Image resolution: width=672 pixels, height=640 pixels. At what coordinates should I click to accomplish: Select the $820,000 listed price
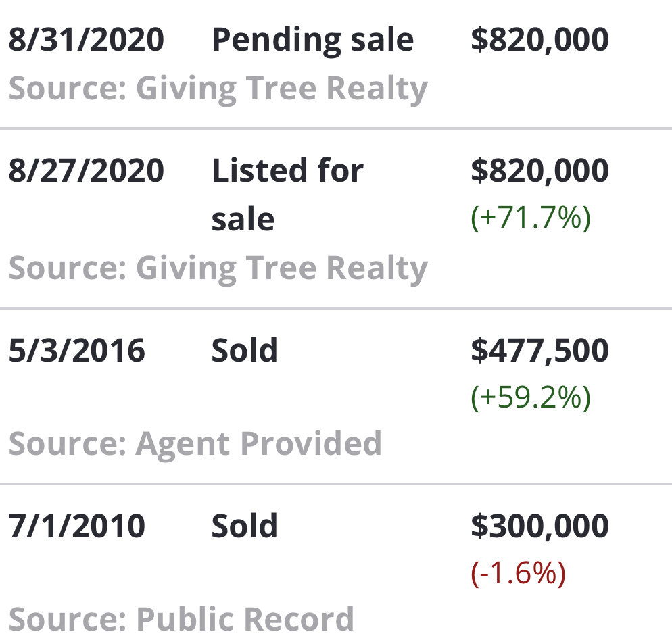click(x=539, y=171)
